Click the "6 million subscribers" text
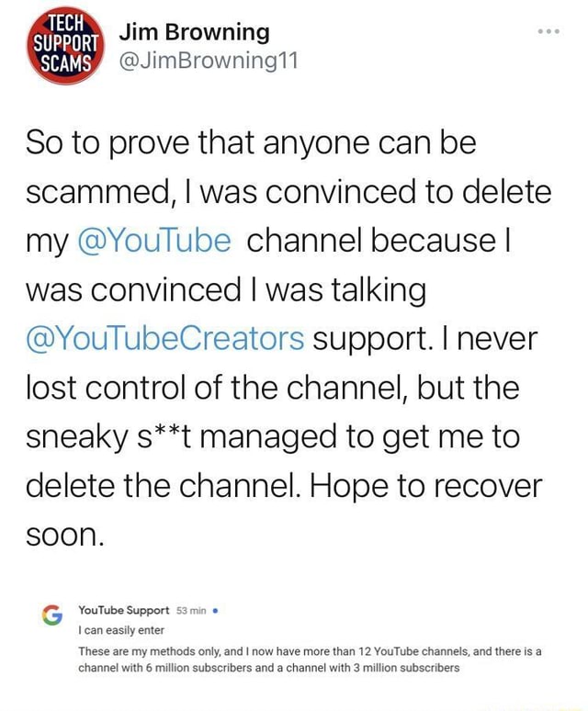The image size is (588, 711). (x=199, y=668)
